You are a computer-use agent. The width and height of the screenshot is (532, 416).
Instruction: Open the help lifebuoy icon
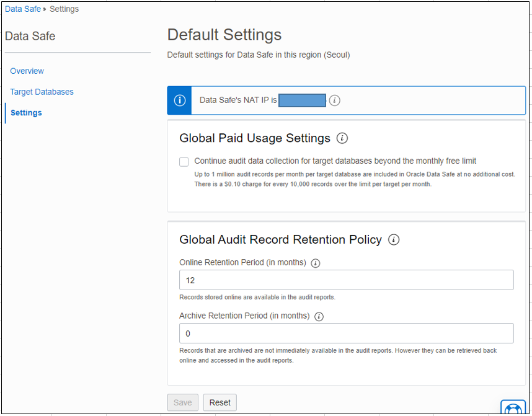[x=513, y=407]
